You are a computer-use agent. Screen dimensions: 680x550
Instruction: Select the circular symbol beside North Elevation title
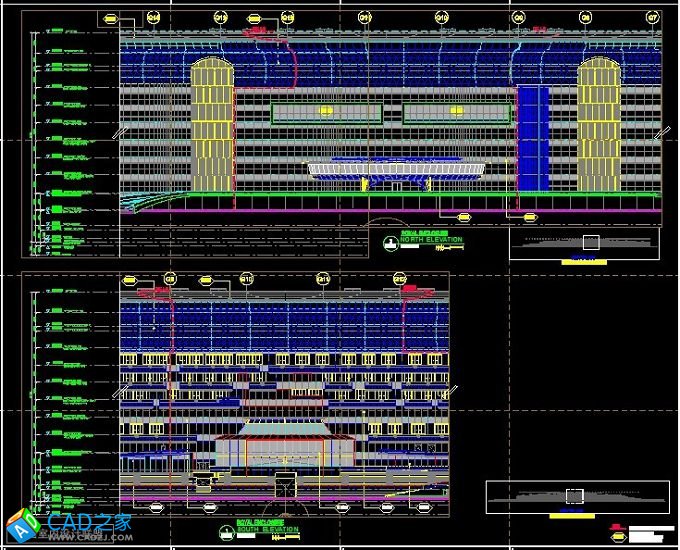[x=390, y=240]
